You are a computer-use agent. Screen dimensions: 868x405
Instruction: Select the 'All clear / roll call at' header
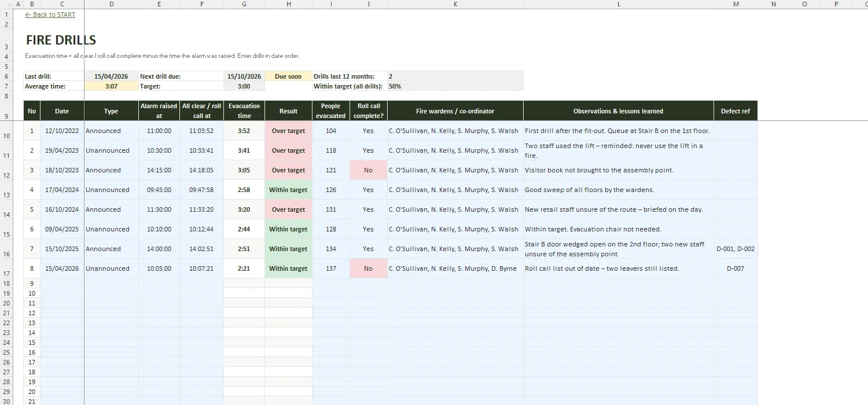pyautogui.click(x=201, y=111)
